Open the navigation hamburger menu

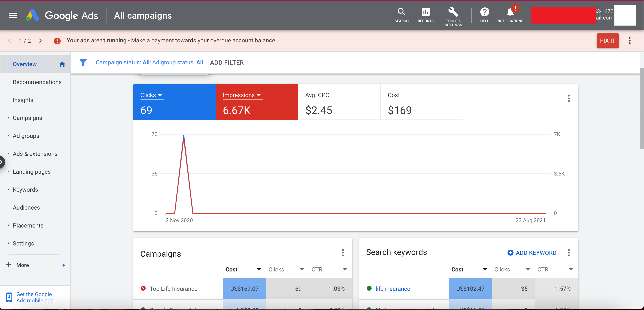coord(13,15)
